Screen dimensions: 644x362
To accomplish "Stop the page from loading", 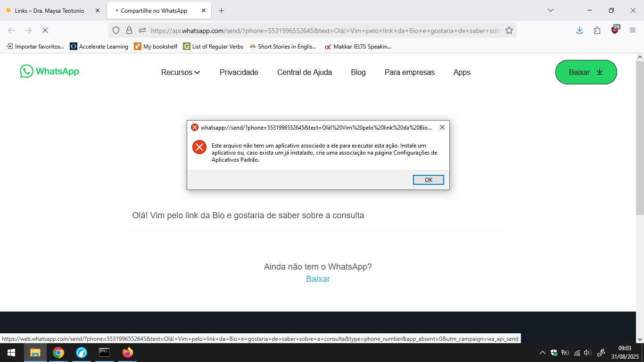I will (x=45, y=30).
